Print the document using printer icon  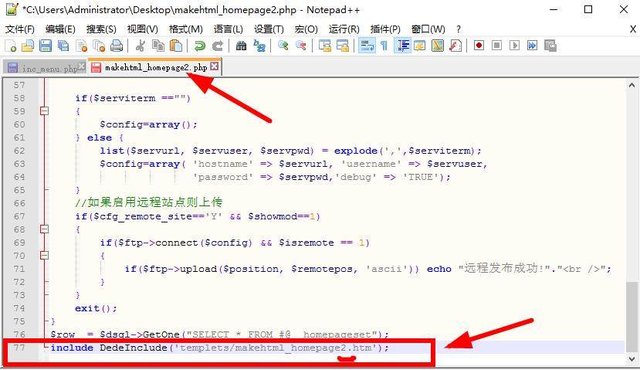tap(117, 46)
